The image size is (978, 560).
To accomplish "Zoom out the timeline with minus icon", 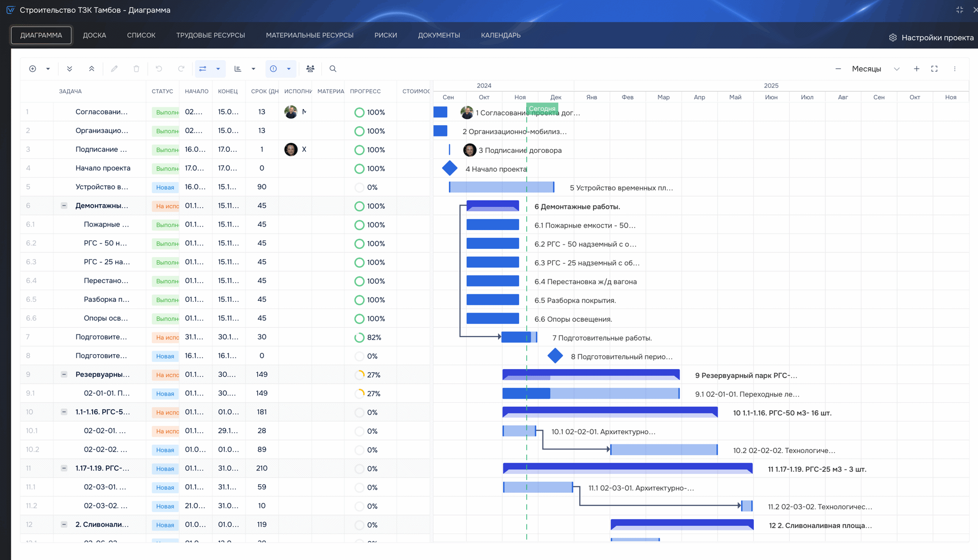I will [838, 69].
